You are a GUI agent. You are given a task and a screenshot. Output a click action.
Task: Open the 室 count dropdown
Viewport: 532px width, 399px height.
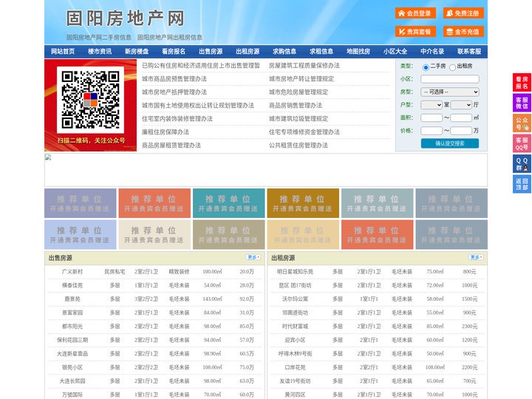click(432, 105)
